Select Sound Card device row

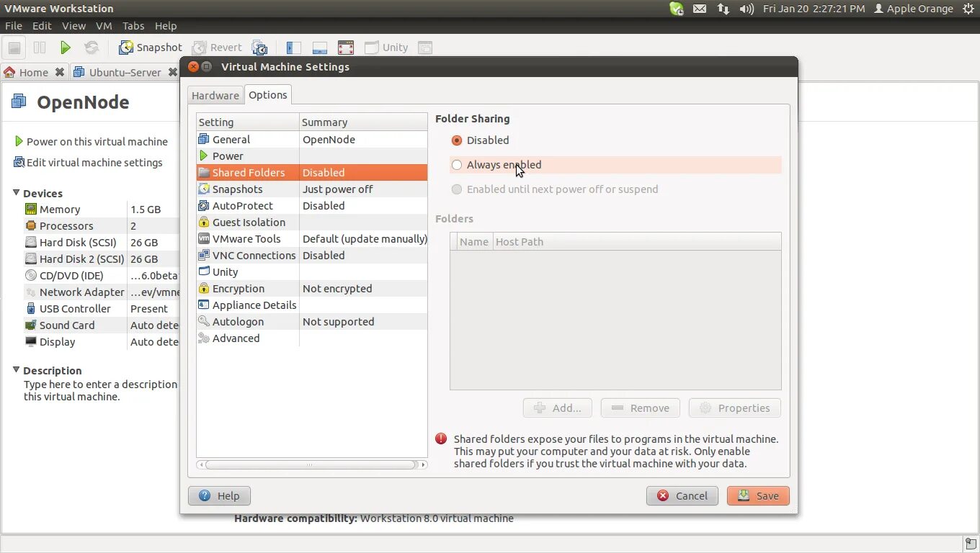(x=101, y=325)
